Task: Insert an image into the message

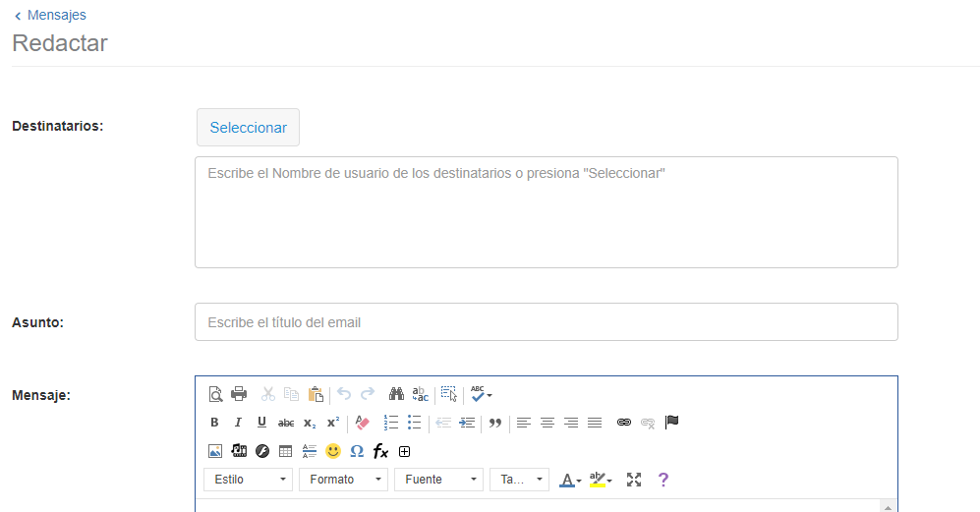Action: [214, 451]
